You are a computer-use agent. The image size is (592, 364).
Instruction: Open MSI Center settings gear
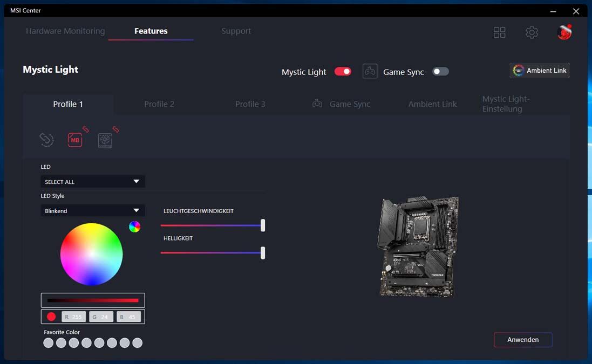coord(532,32)
